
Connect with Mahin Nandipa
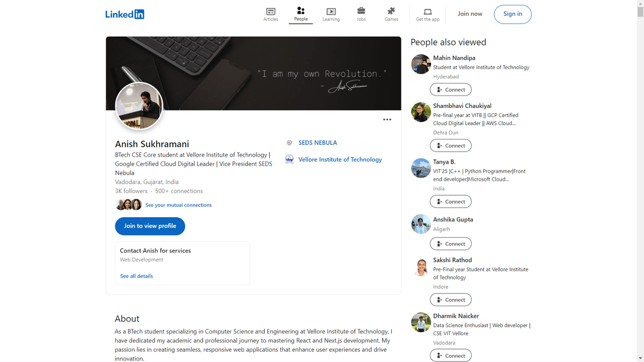click(451, 89)
